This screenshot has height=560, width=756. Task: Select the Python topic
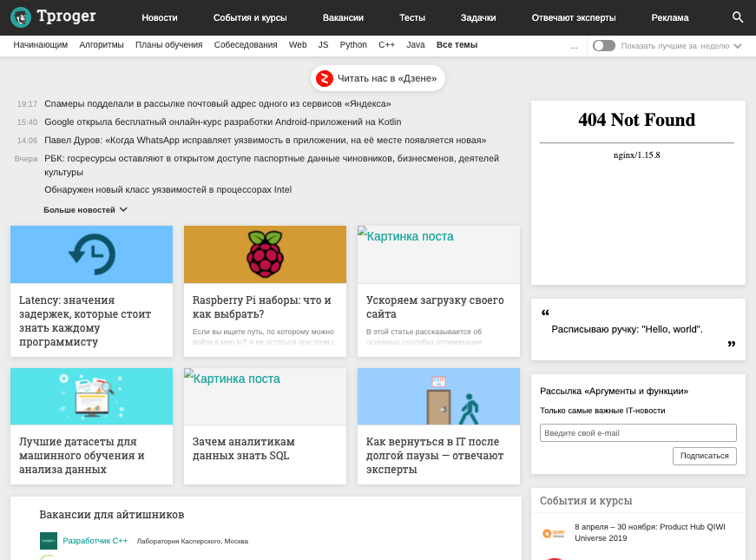(353, 45)
